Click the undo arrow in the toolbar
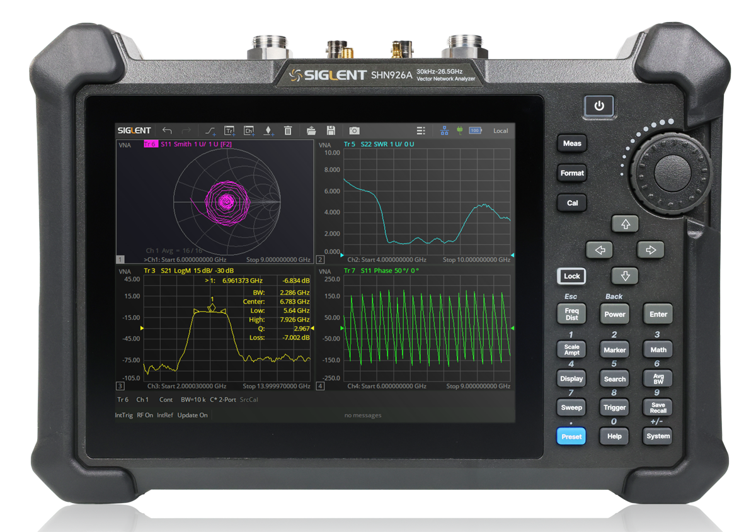756x532 pixels. pos(167,130)
